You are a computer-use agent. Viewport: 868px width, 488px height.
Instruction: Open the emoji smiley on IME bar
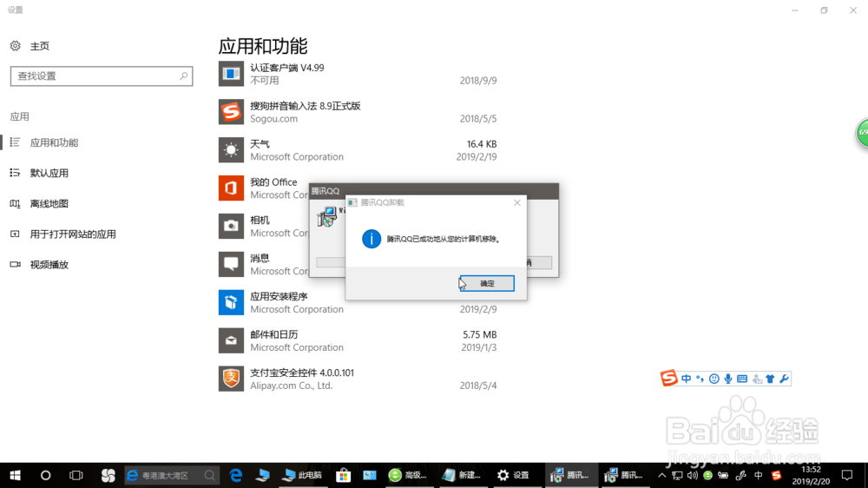click(714, 379)
